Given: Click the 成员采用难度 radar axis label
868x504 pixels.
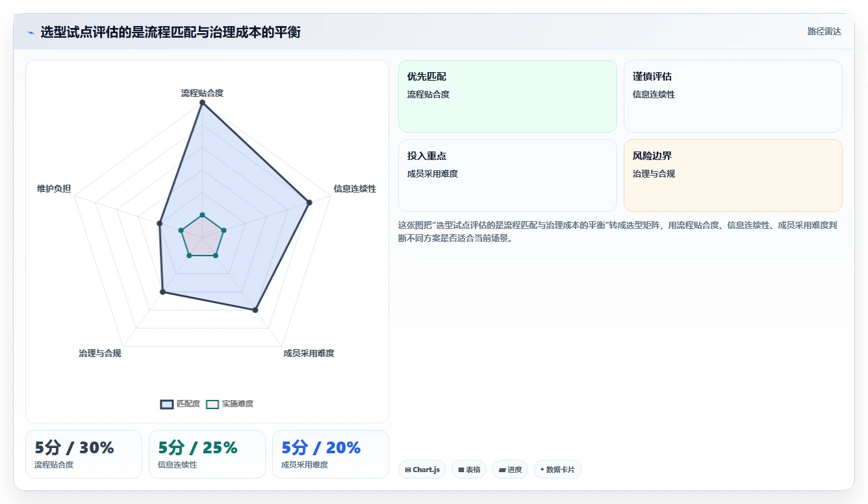Looking at the screenshot, I should pyautogui.click(x=309, y=353).
